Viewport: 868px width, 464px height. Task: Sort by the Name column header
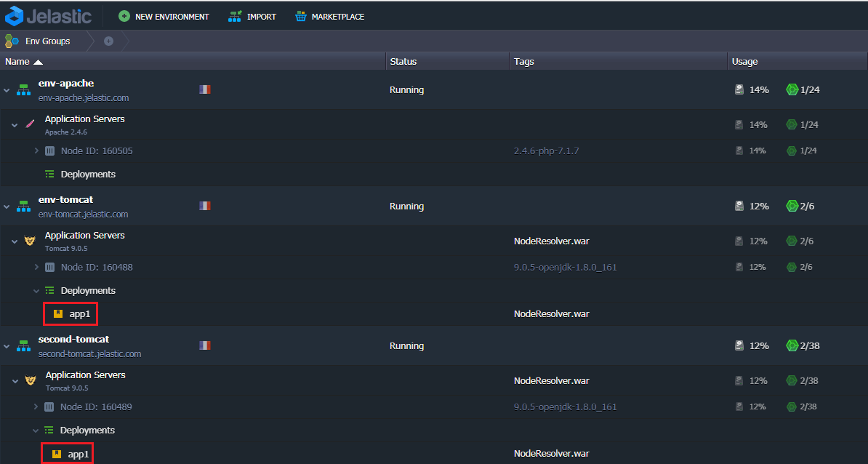pyautogui.click(x=193, y=62)
